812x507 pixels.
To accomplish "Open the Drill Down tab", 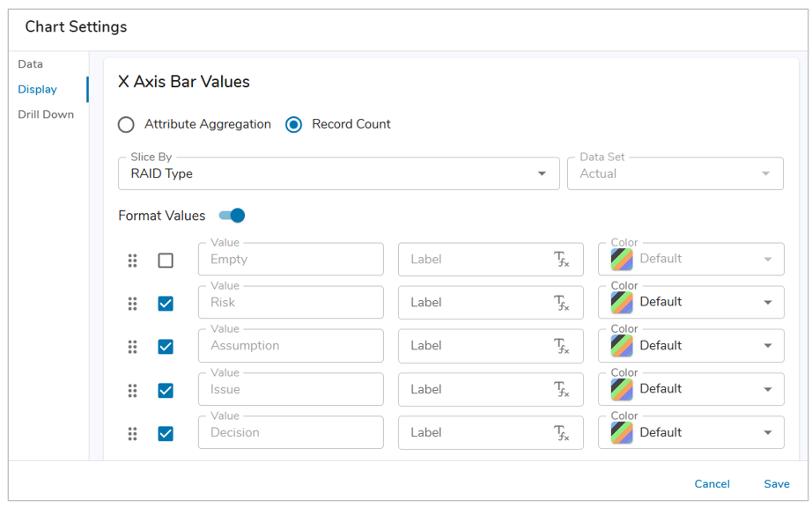I will (x=46, y=114).
